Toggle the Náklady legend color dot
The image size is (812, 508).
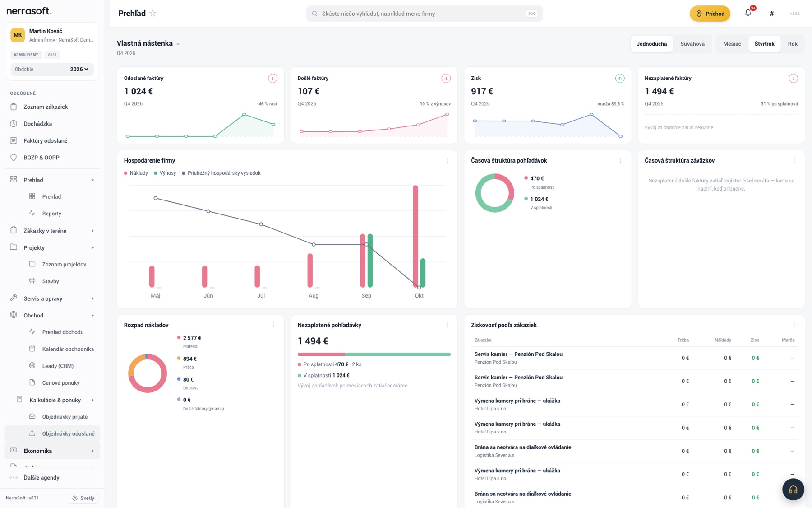click(x=125, y=173)
